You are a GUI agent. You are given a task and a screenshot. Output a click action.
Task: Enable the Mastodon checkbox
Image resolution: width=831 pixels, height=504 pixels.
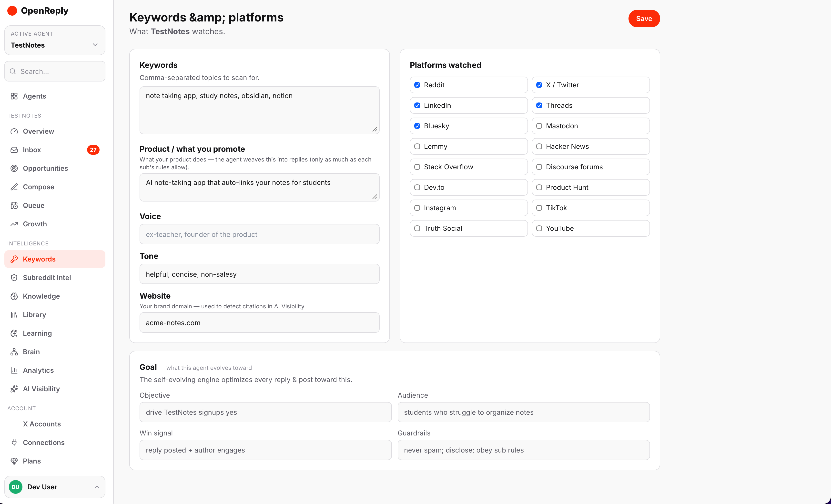(x=539, y=126)
